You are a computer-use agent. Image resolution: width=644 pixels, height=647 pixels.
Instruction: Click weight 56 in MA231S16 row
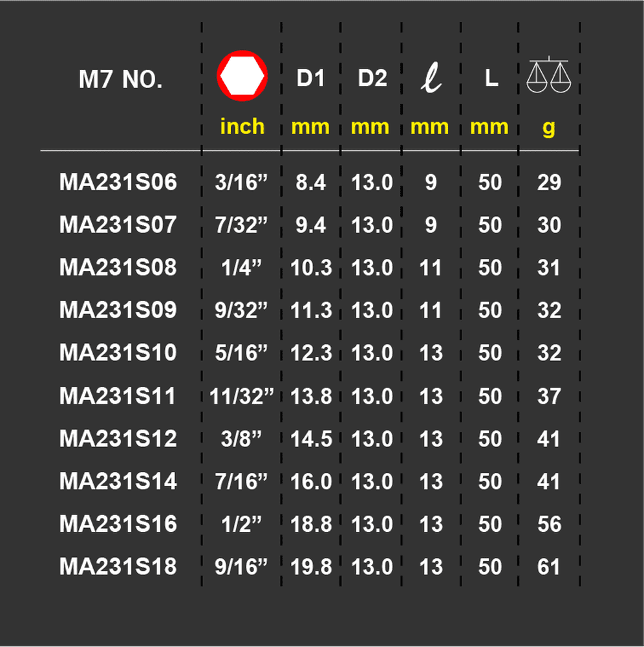[549, 524]
